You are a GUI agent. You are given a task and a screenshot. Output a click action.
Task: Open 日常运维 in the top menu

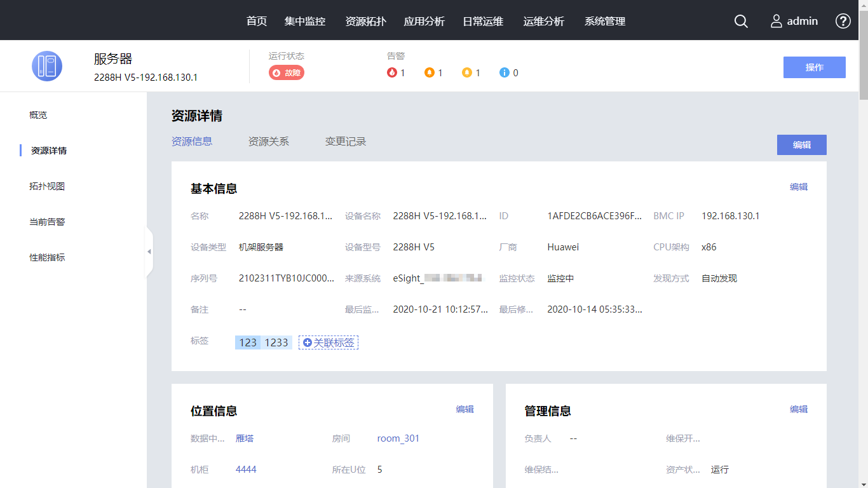(483, 21)
